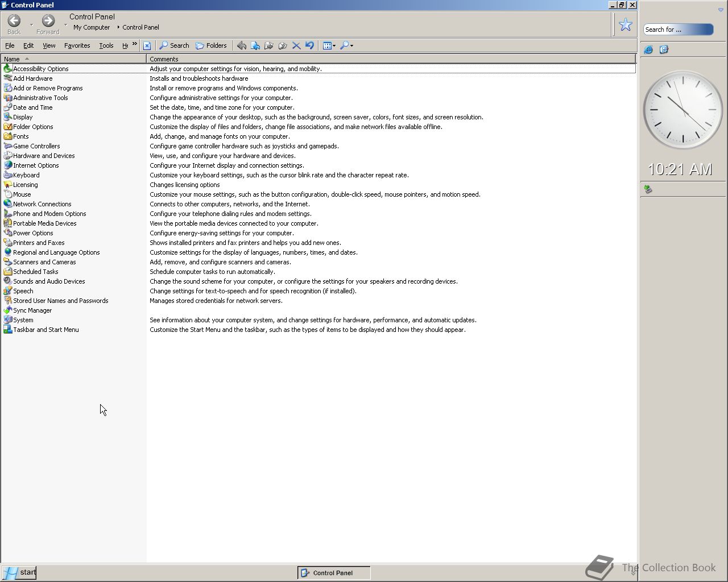Click Control Panel breadcrumb segment
Image resolution: width=728 pixels, height=582 pixels.
coord(140,27)
